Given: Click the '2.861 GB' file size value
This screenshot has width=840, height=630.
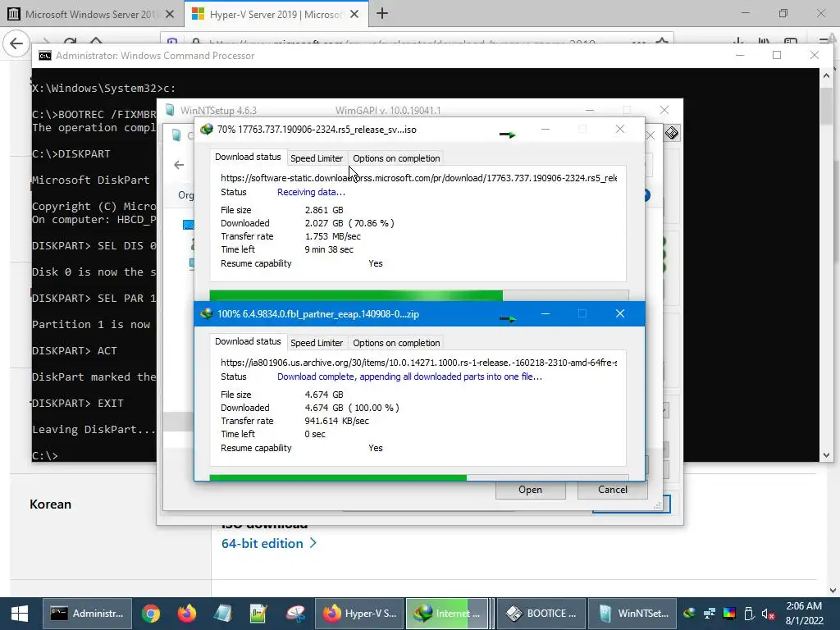Looking at the screenshot, I should [x=324, y=210].
